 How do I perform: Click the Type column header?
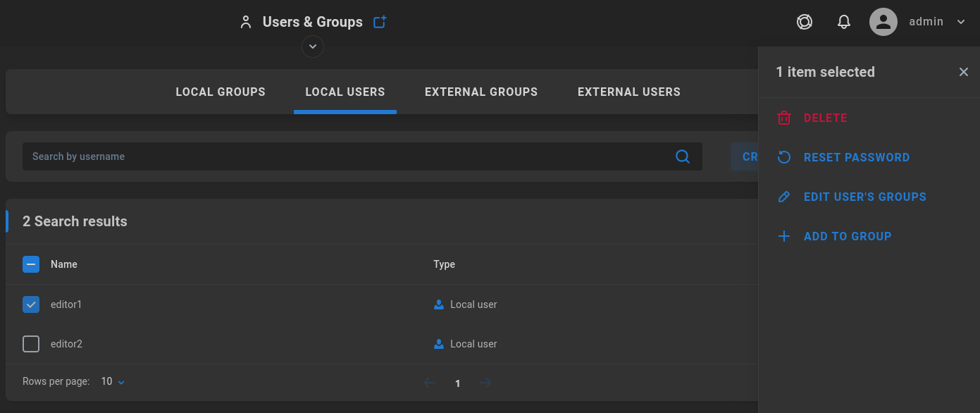coord(445,264)
